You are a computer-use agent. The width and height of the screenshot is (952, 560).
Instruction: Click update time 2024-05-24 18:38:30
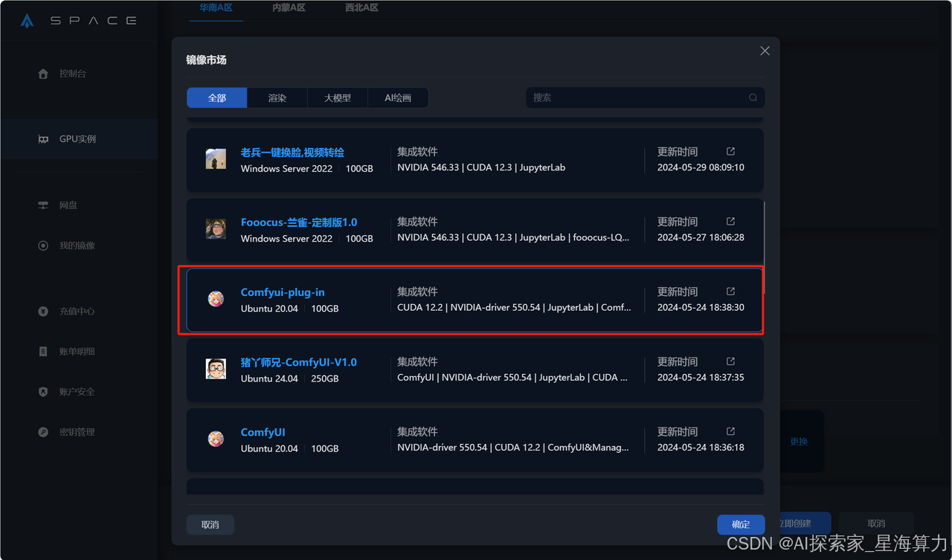click(x=701, y=307)
